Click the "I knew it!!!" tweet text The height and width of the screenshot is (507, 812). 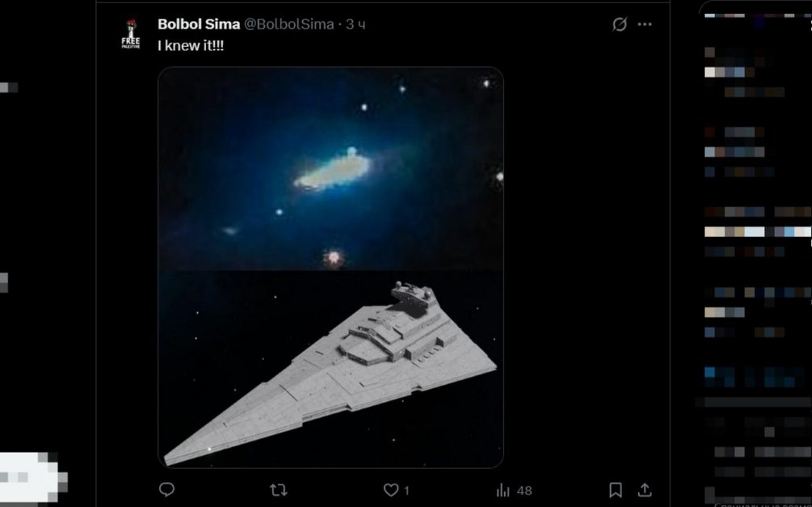[x=191, y=46]
